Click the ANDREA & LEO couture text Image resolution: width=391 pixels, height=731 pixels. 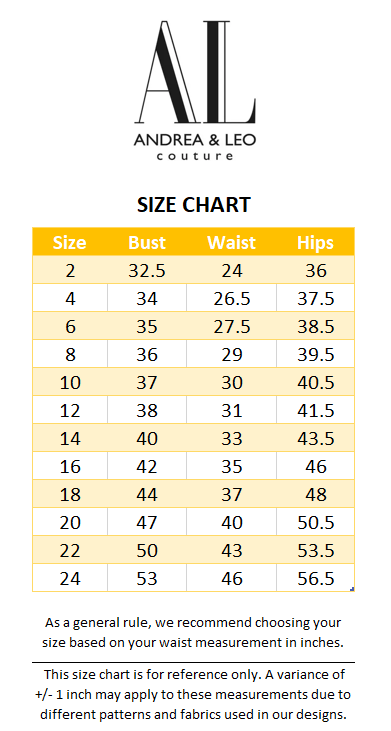point(195,147)
